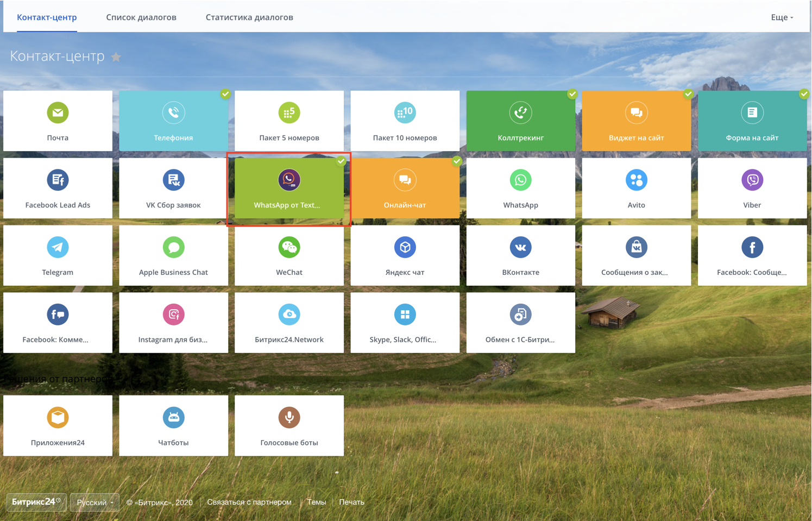Click the Битрикс24.Network label
This screenshot has width=812, height=521.
(289, 340)
